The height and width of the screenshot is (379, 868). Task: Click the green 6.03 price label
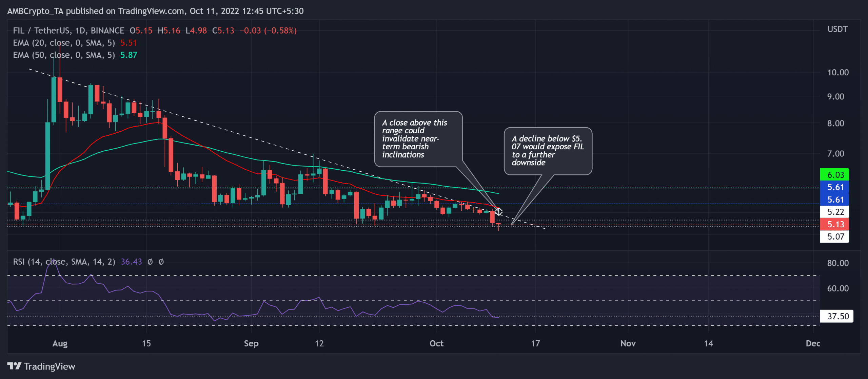(834, 175)
